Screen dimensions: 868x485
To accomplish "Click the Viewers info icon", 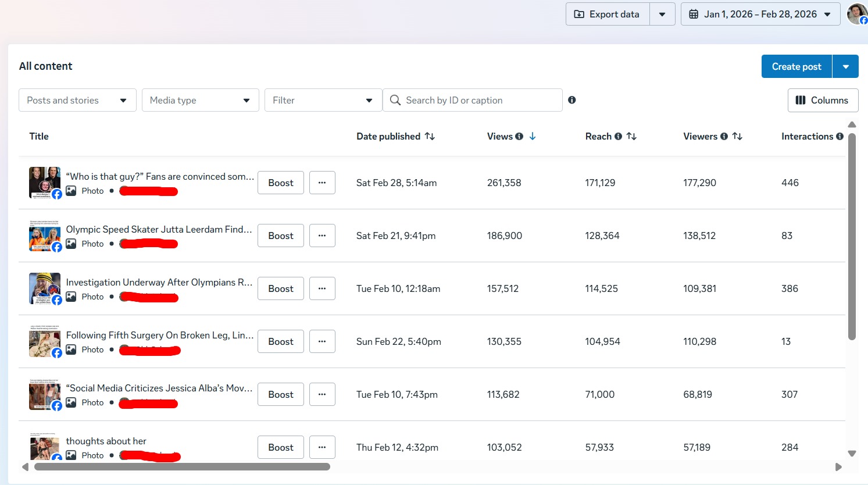I will [x=724, y=136].
